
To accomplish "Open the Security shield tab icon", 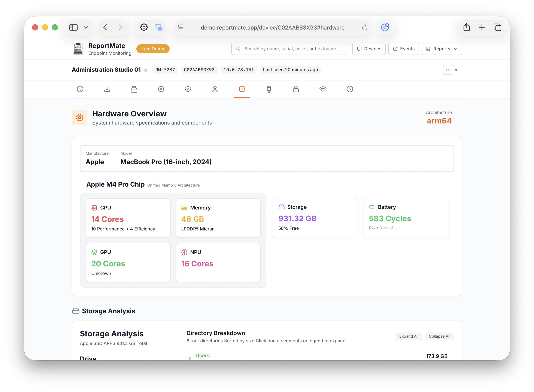I will (188, 89).
